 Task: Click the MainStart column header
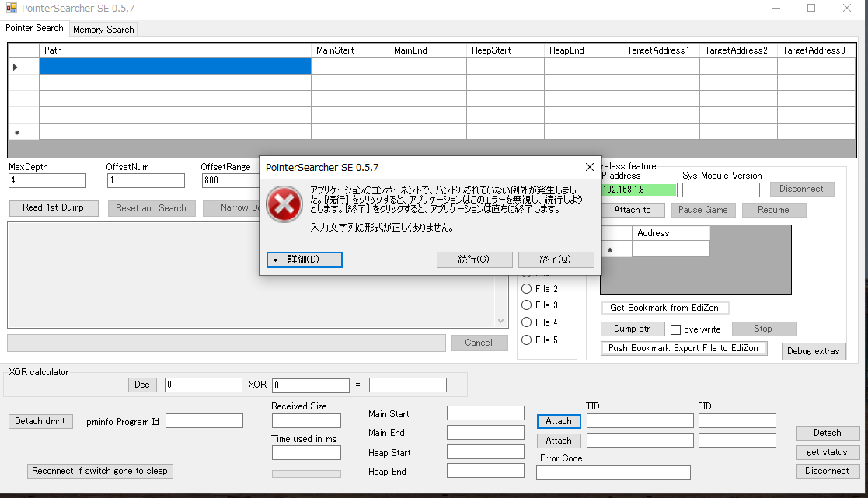click(350, 50)
